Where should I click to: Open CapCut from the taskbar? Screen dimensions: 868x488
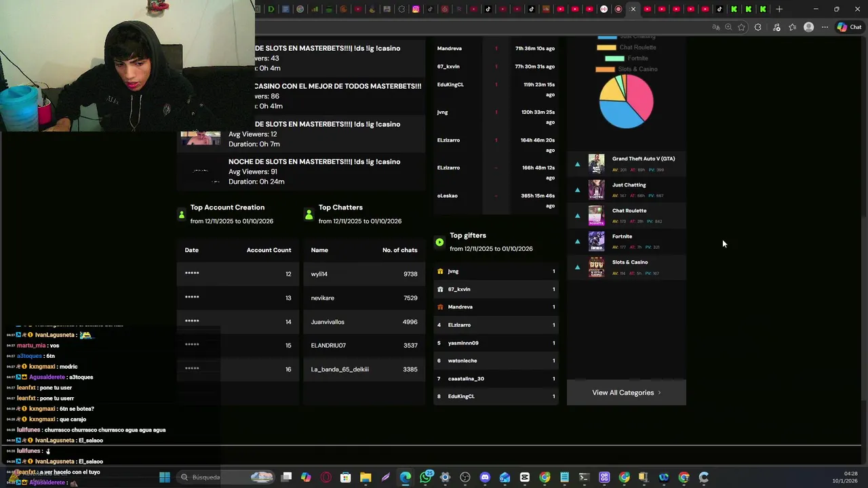point(525,477)
